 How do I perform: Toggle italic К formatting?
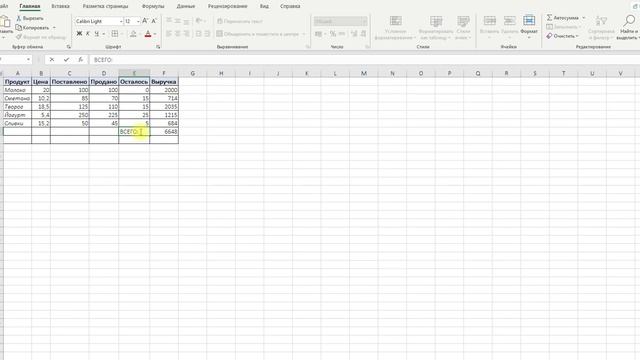point(88,33)
